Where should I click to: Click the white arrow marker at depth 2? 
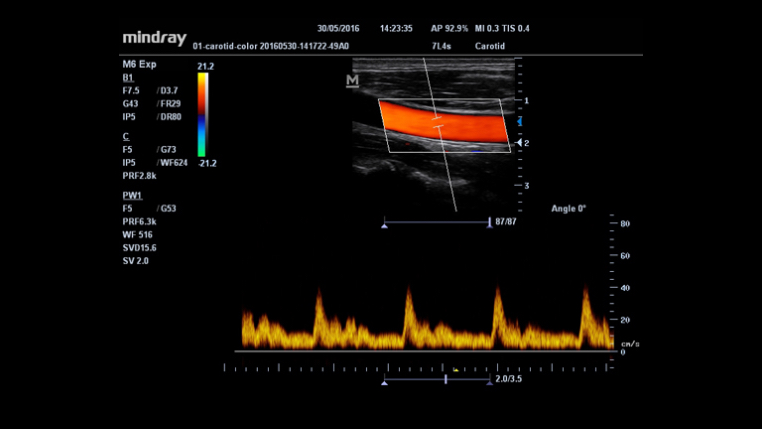[x=518, y=144]
